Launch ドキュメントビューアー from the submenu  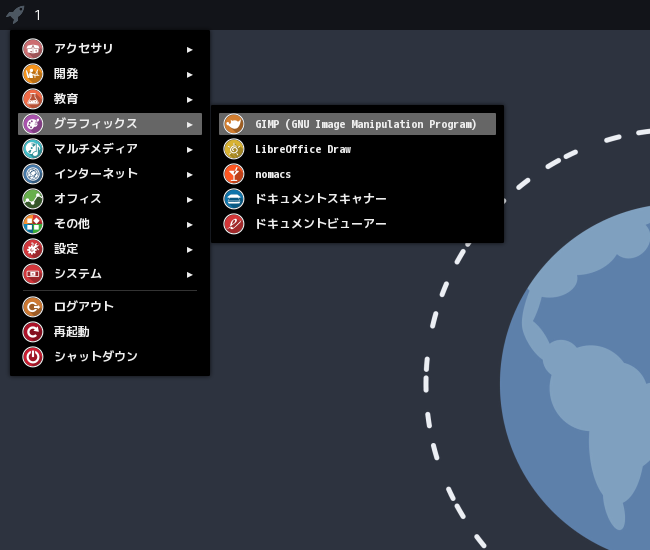(x=357, y=224)
